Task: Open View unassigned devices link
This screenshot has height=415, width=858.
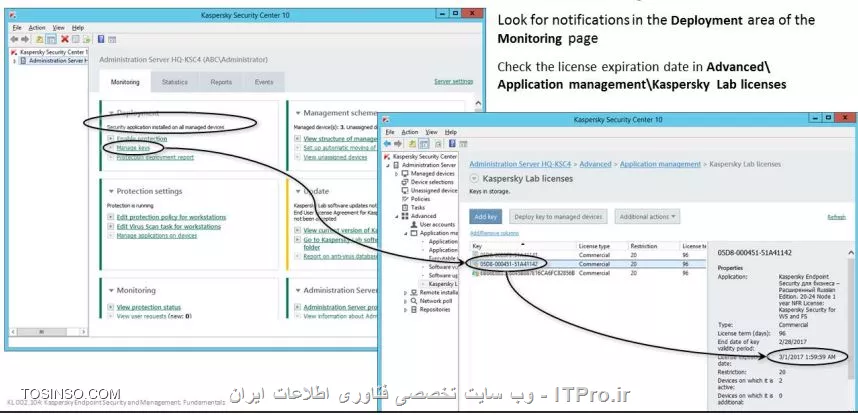Action: 335,157
